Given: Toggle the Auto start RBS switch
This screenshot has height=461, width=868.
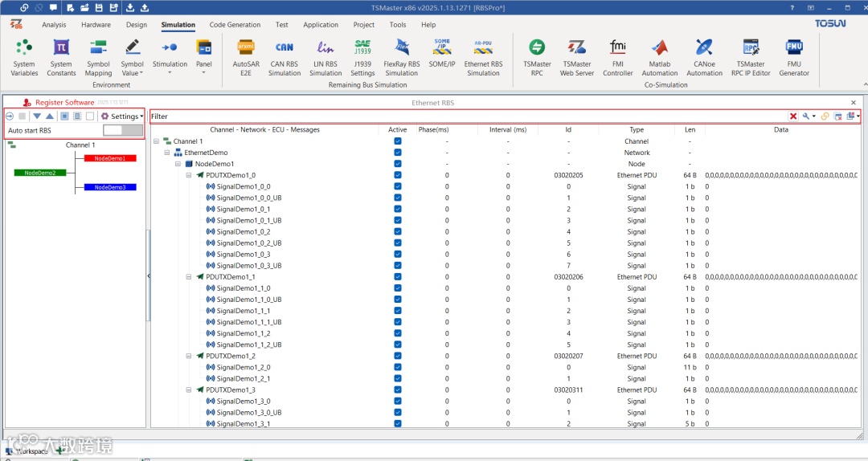Looking at the screenshot, I should (122, 131).
